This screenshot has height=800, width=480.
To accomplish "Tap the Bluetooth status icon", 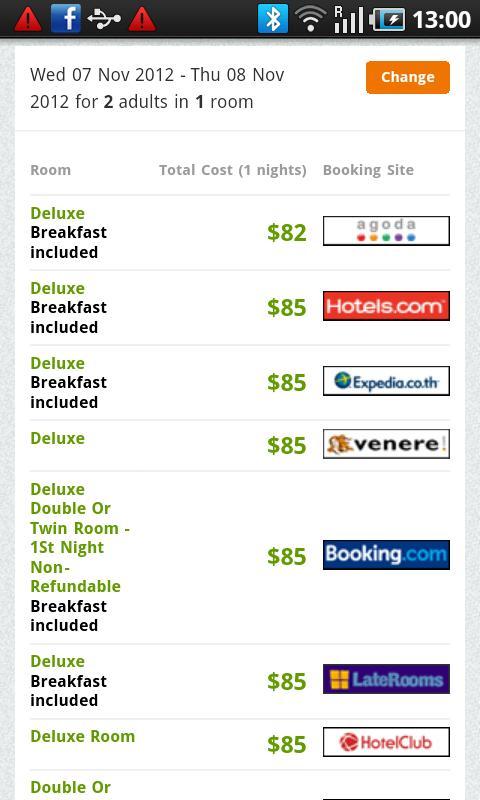I will [x=272, y=18].
